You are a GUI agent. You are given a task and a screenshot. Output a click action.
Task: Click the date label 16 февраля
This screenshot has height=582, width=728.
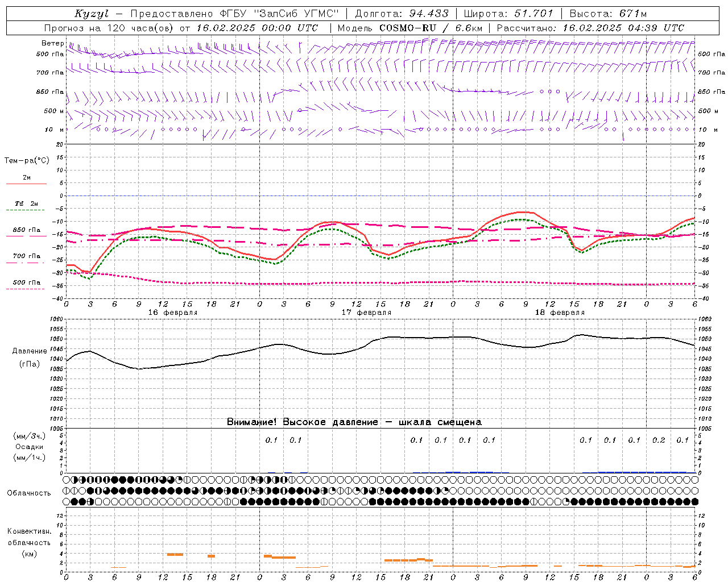click(x=173, y=313)
